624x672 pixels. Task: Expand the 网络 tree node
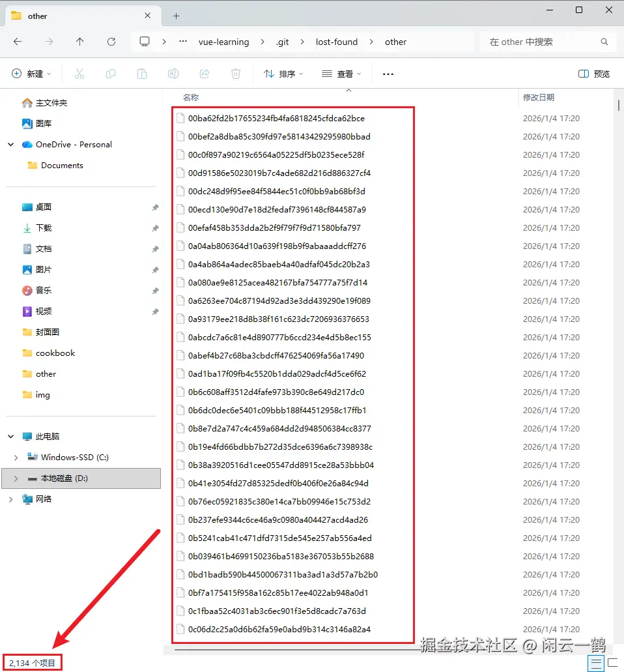point(10,499)
